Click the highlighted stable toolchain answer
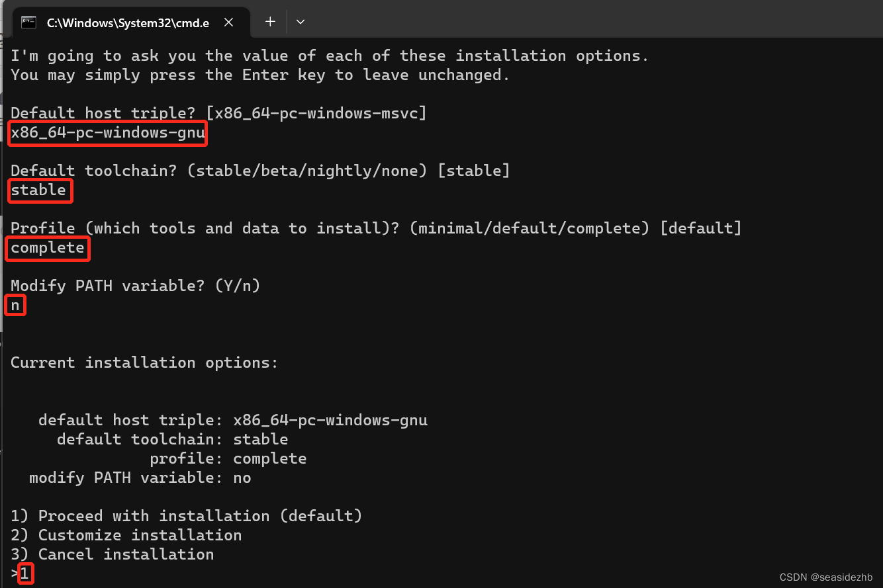Image resolution: width=883 pixels, height=588 pixels. click(x=38, y=190)
